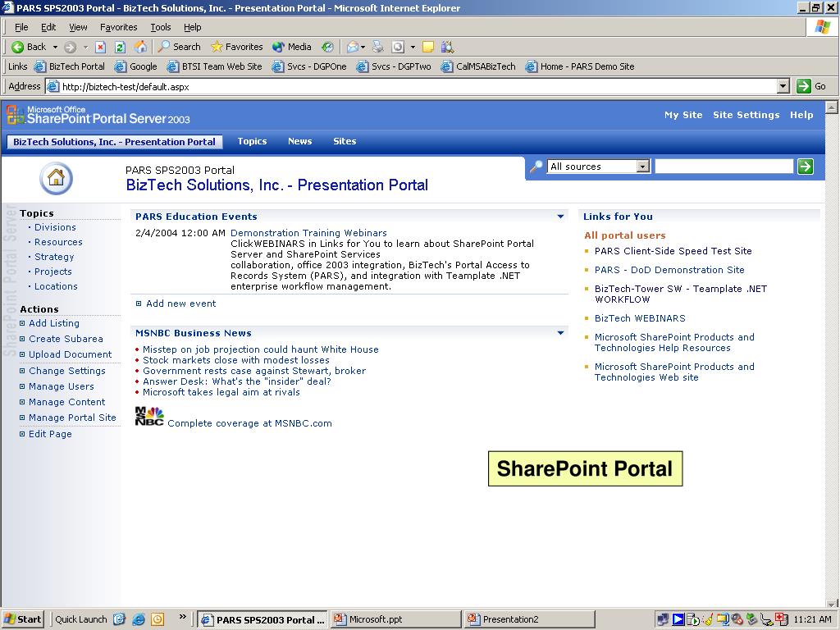Screen dimensions: 840x630
Task: Click the Forward arrow icon
Action: point(70,47)
